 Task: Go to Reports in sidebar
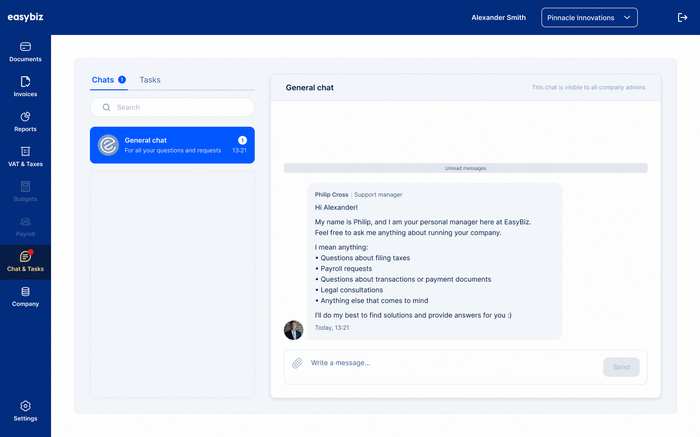[x=25, y=122]
